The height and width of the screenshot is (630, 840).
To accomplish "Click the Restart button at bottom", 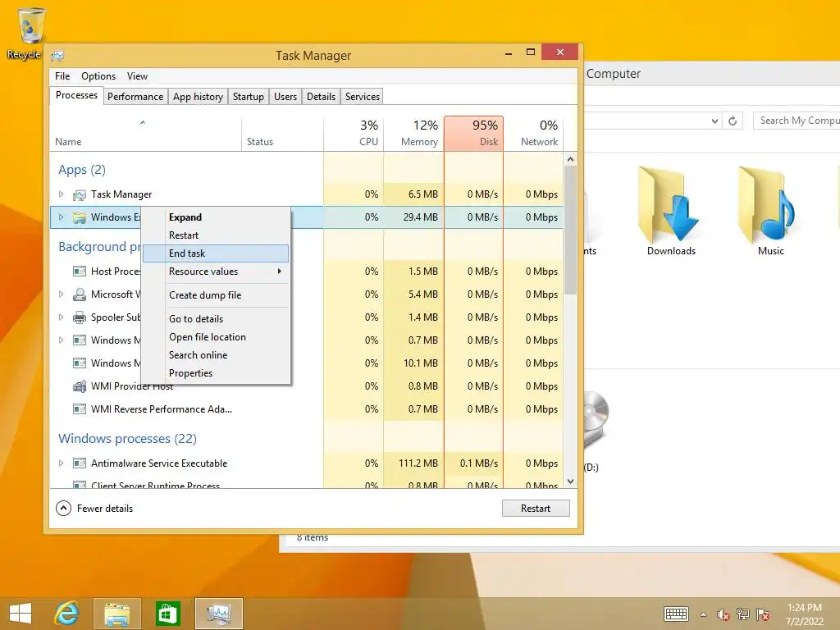I will (x=536, y=509).
